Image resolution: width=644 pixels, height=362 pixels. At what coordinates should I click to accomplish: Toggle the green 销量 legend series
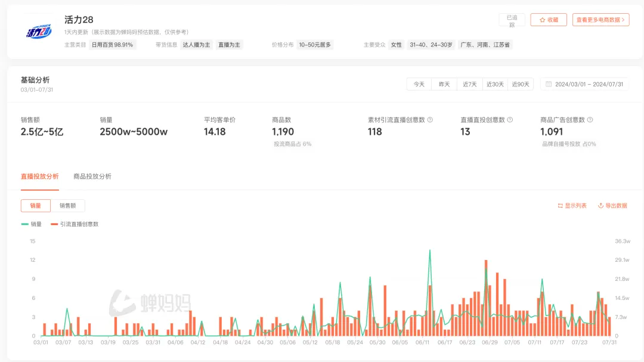32,224
